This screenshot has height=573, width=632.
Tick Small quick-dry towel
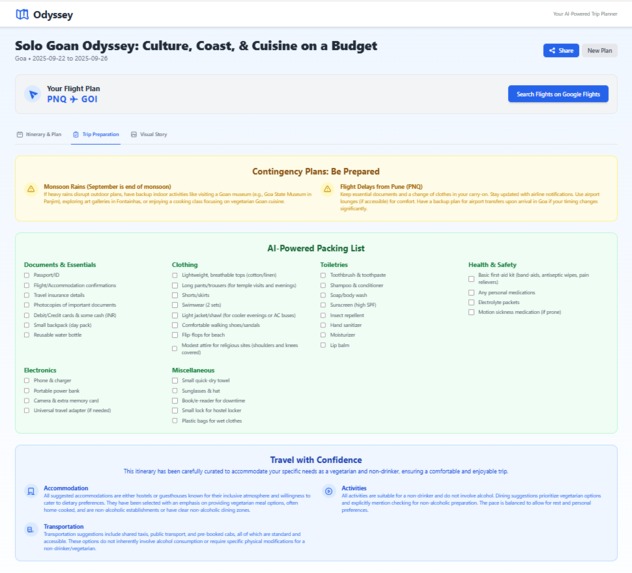tap(175, 380)
